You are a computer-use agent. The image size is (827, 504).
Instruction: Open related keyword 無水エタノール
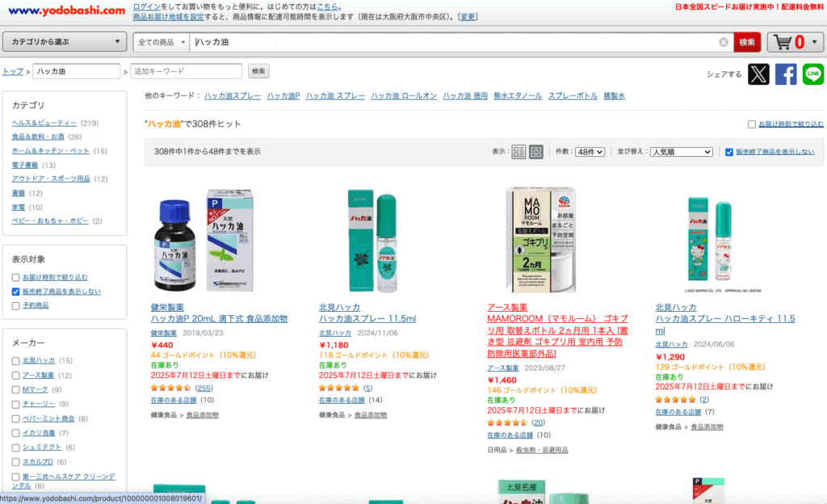(x=518, y=96)
